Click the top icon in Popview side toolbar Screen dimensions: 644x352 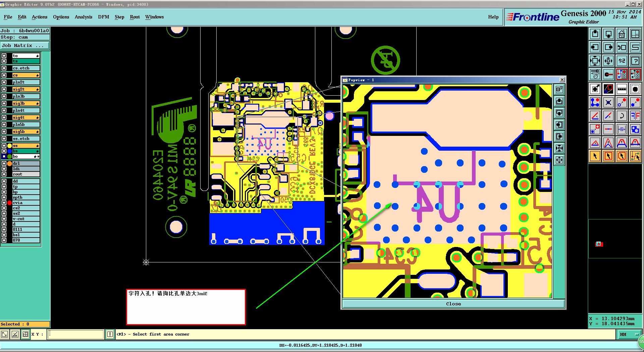559,89
